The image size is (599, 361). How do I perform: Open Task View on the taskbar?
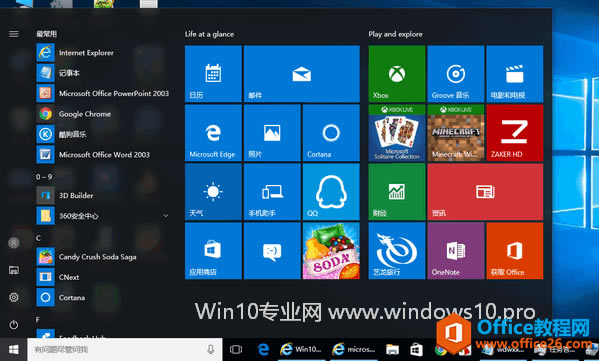click(x=236, y=349)
